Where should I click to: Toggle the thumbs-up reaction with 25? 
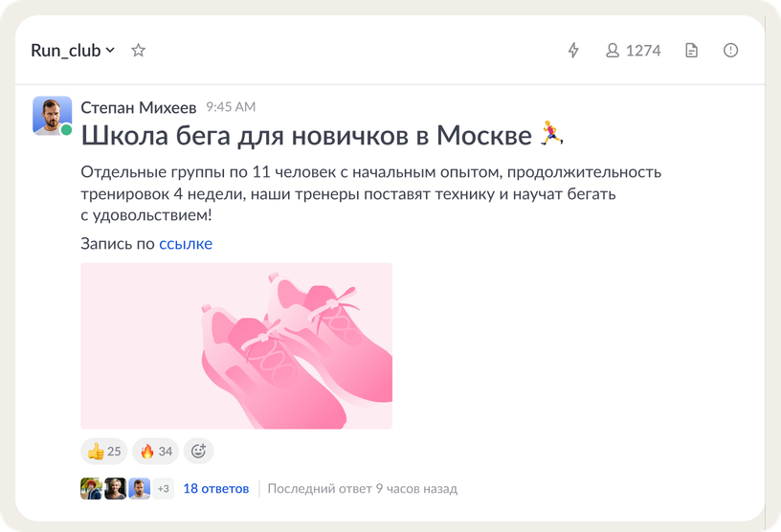(104, 452)
